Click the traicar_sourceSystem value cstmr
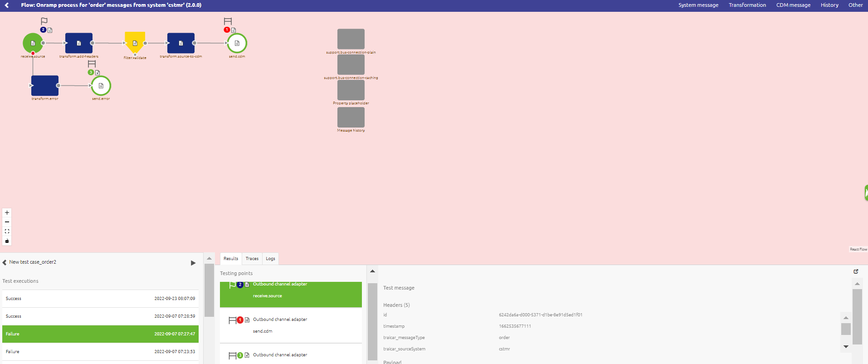The height and width of the screenshot is (364, 868). click(504, 349)
